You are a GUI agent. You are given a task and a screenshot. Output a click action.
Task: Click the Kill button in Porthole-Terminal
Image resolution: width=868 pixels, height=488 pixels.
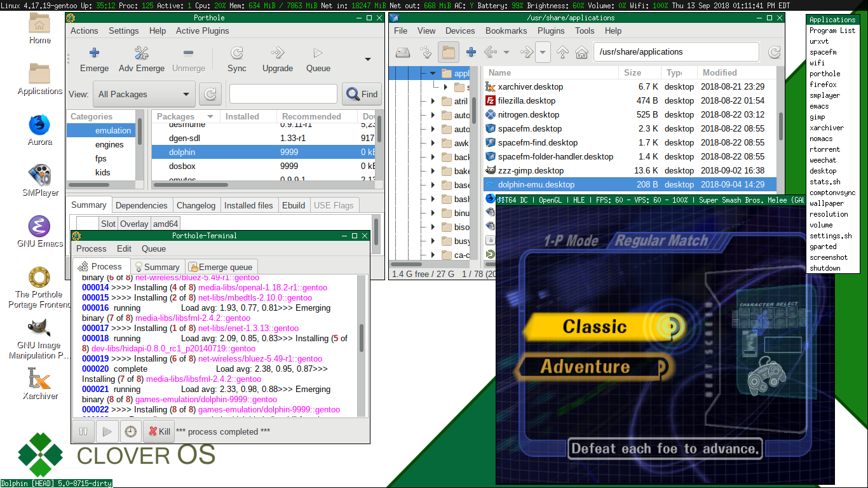point(159,431)
